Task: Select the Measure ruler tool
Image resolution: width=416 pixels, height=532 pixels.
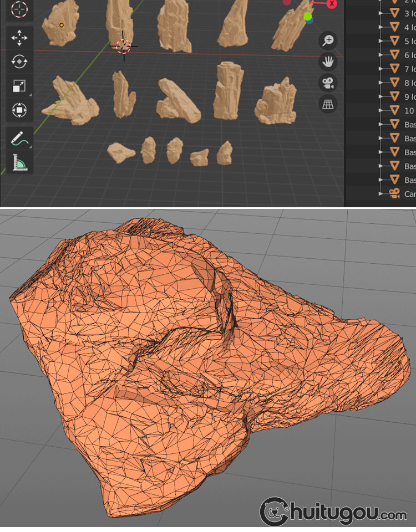Action: tap(19, 162)
